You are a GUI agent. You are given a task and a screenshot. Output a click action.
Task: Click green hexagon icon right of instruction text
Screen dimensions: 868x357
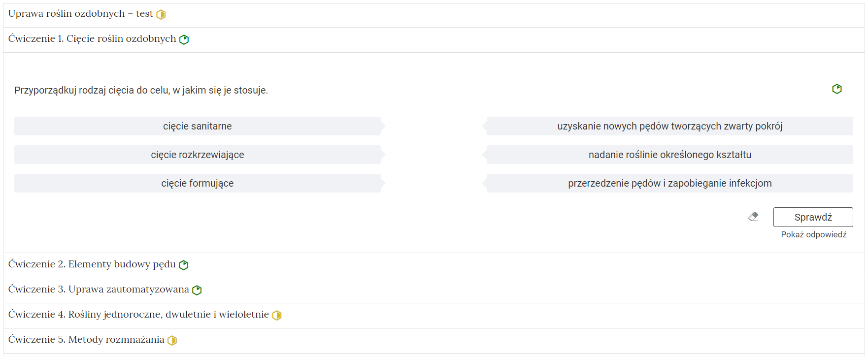pos(836,89)
